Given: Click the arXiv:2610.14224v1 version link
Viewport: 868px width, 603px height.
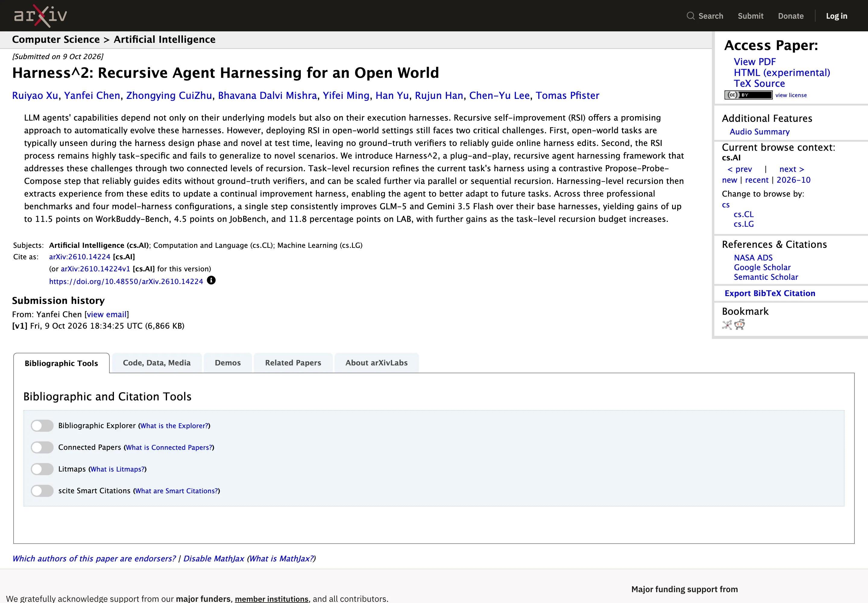Looking at the screenshot, I should tap(96, 269).
